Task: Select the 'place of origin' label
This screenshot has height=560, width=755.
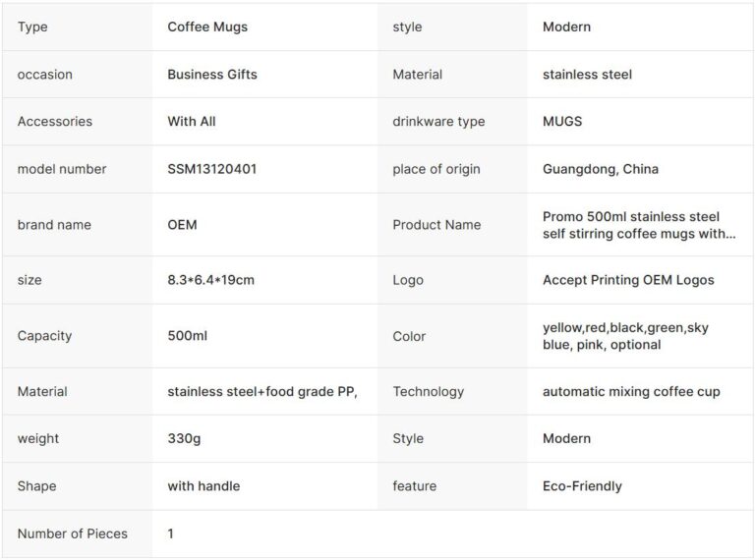Action: (436, 169)
